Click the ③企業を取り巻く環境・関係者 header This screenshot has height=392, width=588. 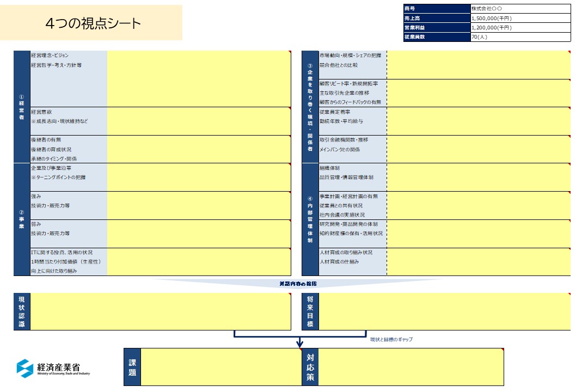(306, 103)
